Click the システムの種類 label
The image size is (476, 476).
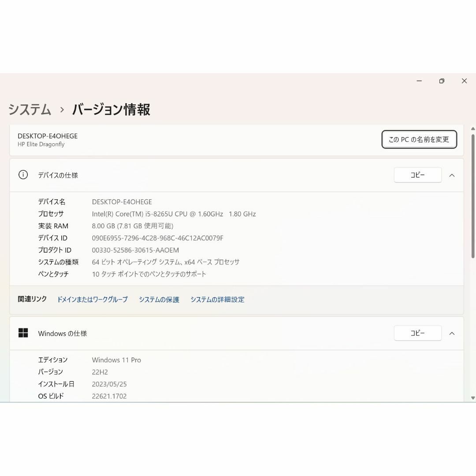point(58,262)
